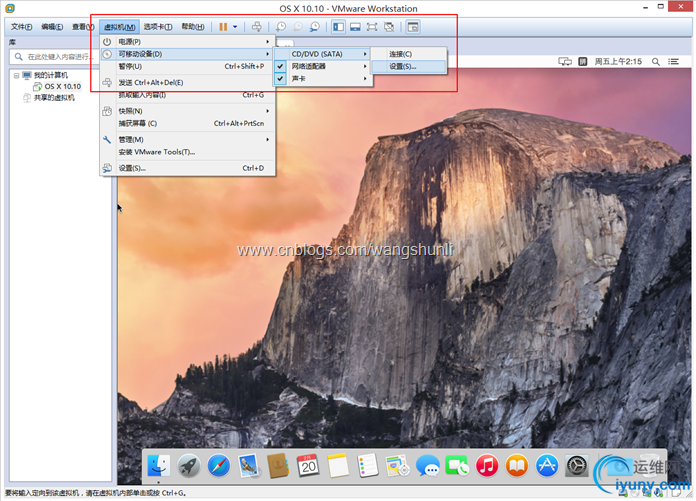
Task: Click the orange Pause VM toolbar button
Action: (x=223, y=27)
